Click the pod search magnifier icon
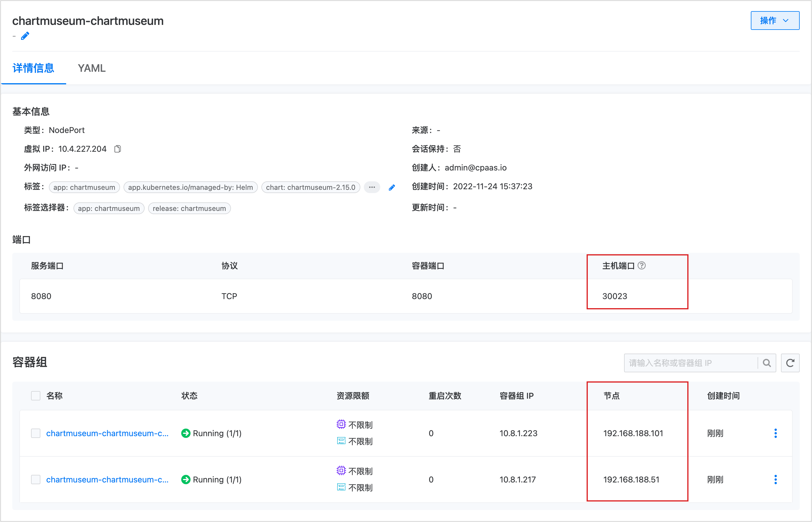812x522 pixels. 767,363
